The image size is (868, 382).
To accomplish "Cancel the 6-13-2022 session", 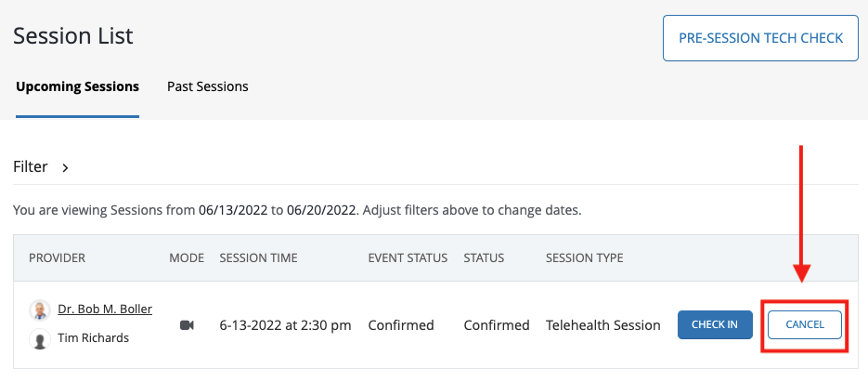I will pos(805,324).
